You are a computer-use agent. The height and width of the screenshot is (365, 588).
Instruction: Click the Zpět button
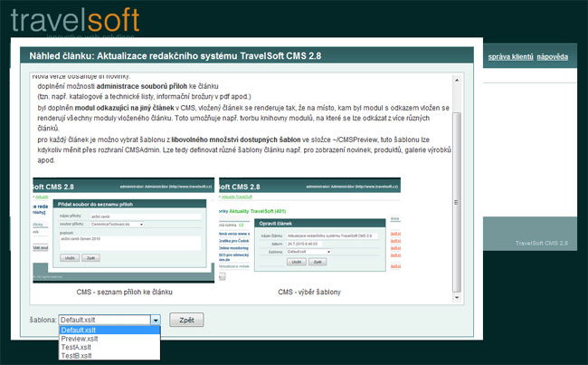coord(186,320)
